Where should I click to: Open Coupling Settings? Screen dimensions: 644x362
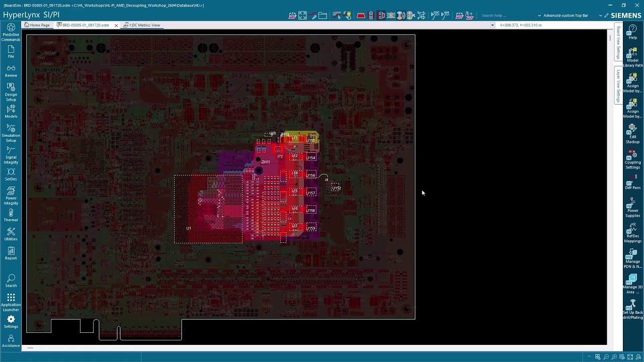click(632, 160)
